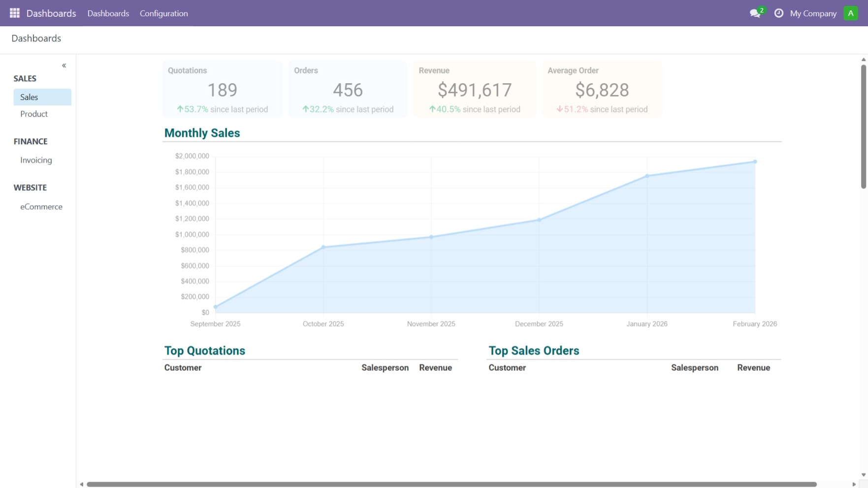Open the eCommerce dashboard
This screenshot has width=868, height=488.
[41, 207]
